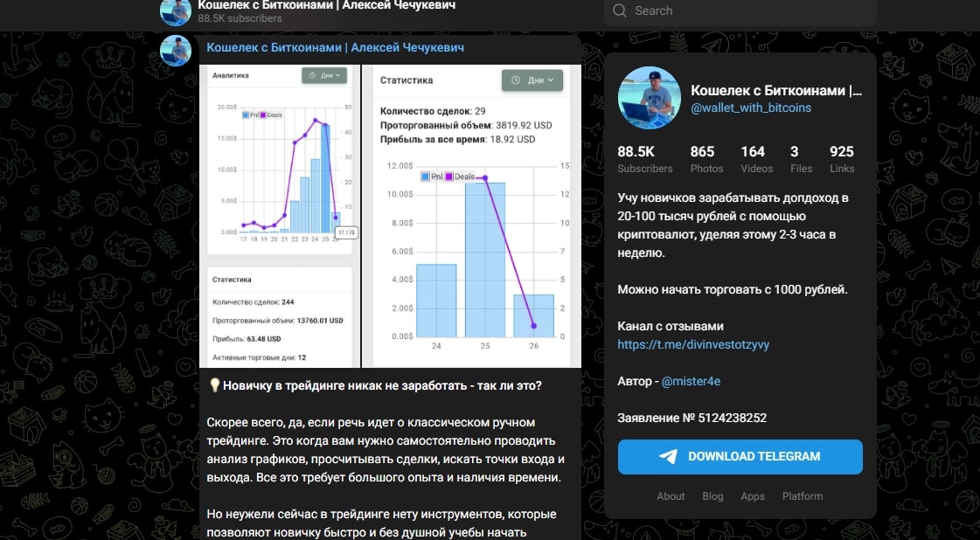Open the @wallet_with_bitcoins username link
This screenshot has width=980, height=540.
pos(751,107)
